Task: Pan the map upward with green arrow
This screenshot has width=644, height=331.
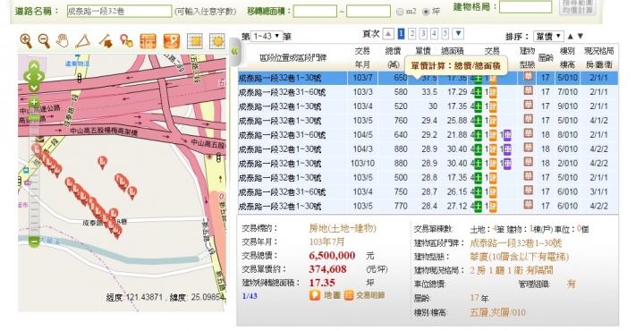Action: 34,66
